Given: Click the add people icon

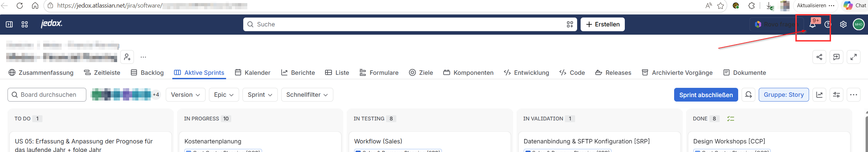Looking at the screenshot, I should click(x=127, y=57).
